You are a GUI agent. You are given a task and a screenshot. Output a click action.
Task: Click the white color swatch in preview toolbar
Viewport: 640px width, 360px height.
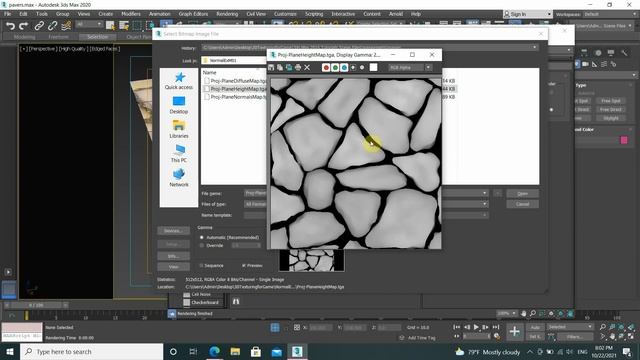click(373, 67)
